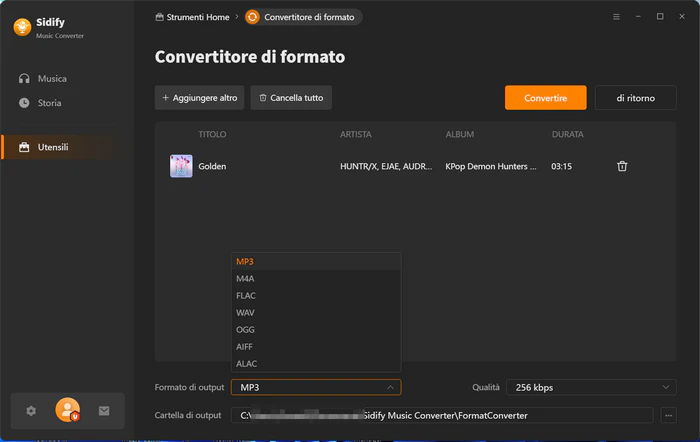The height and width of the screenshot is (442, 700).
Task: Click the clock icon beside Storia
Action: tap(24, 103)
